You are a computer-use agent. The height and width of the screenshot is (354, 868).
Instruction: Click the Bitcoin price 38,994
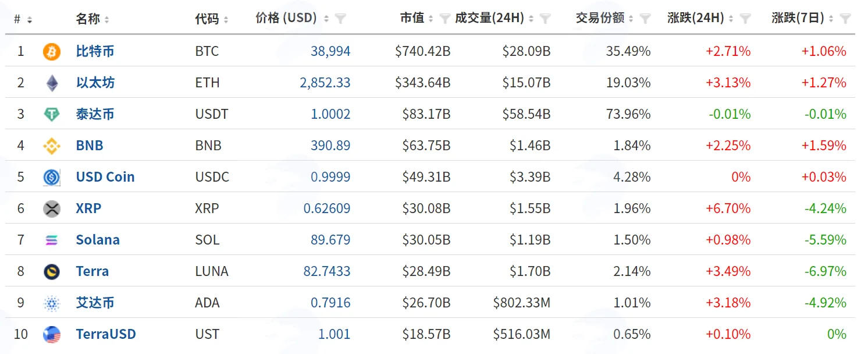tap(330, 51)
